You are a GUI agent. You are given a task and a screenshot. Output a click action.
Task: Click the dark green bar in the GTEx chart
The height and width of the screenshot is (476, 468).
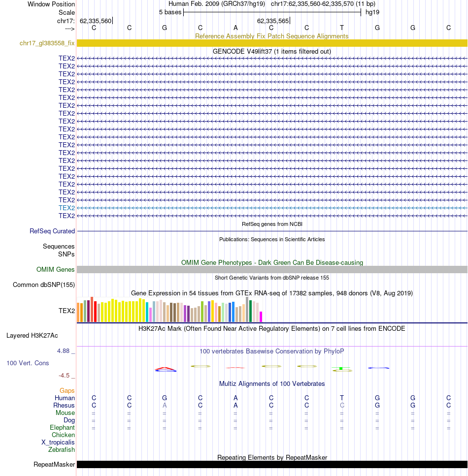tap(250, 311)
